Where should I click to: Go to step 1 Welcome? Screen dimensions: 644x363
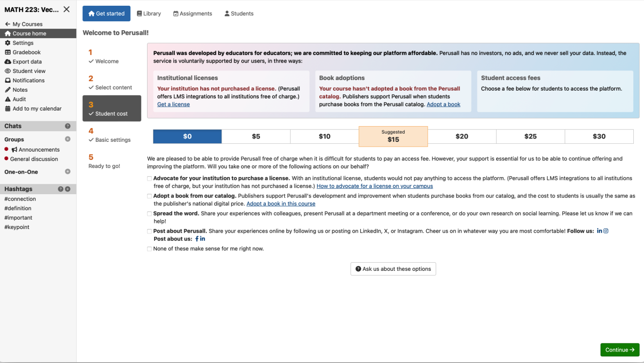112,57
